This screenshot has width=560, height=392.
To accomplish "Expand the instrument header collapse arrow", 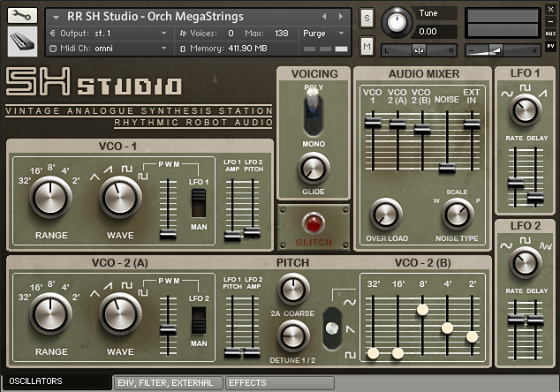I will point(56,17).
